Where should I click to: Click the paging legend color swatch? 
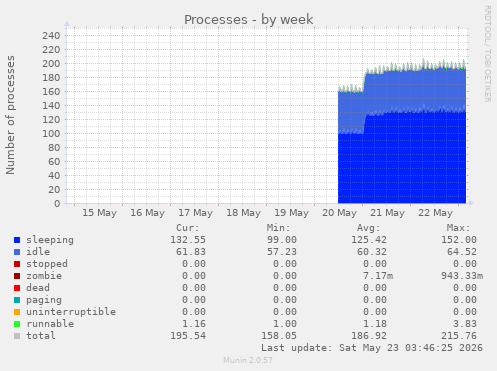17,300
